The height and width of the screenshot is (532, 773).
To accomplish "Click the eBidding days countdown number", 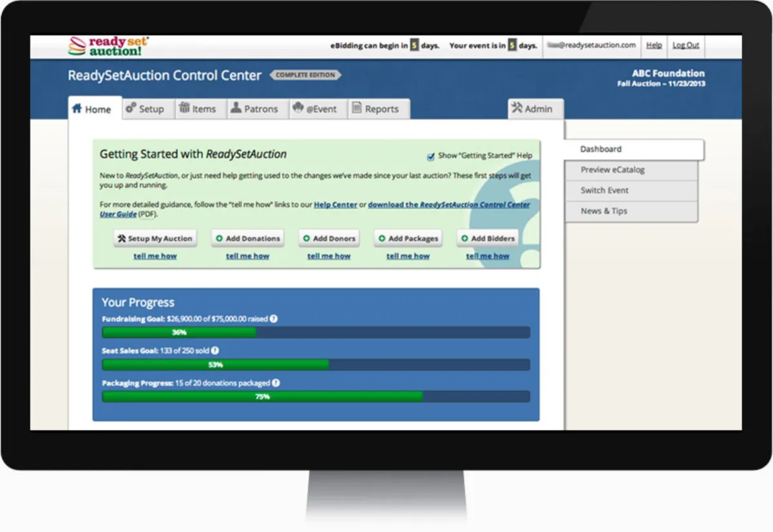I will pyautogui.click(x=415, y=46).
